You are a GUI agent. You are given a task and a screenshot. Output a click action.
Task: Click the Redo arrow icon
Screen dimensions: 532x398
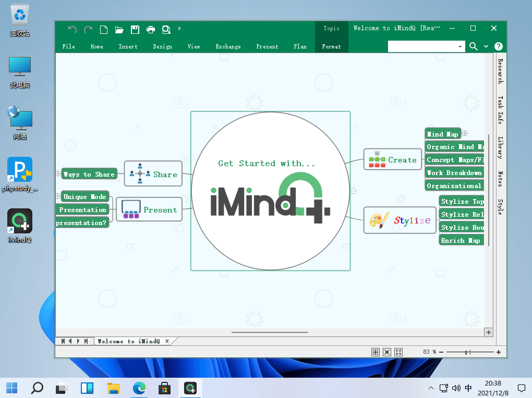tap(88, 30)
